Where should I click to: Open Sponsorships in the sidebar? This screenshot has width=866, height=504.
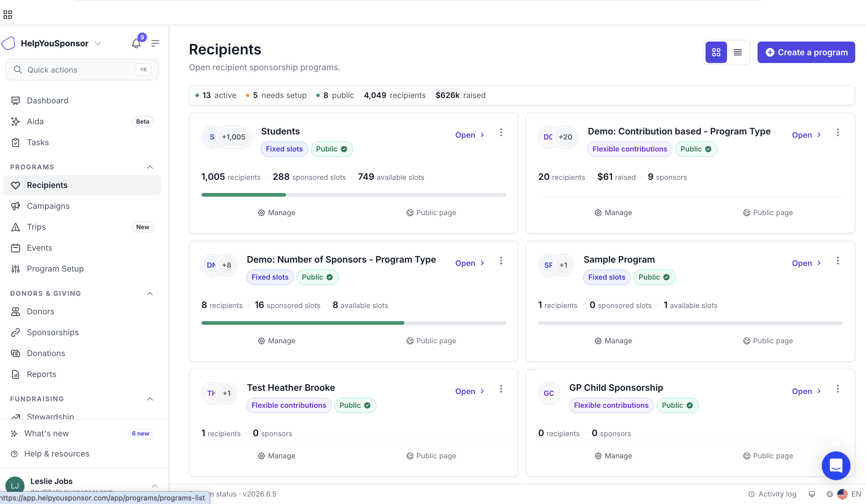[82, 332]
